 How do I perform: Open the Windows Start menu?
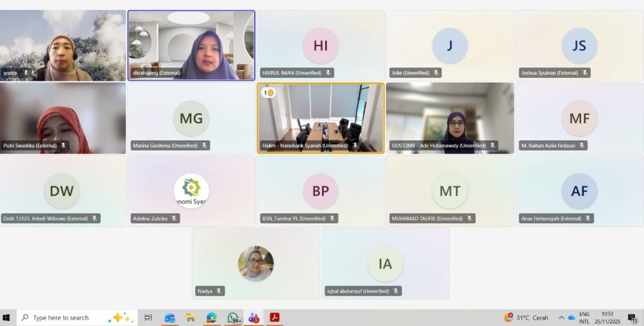coord(8,318)
